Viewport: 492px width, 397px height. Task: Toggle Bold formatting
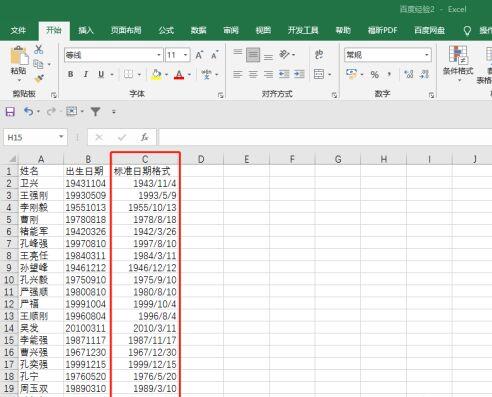click(71, 74)
